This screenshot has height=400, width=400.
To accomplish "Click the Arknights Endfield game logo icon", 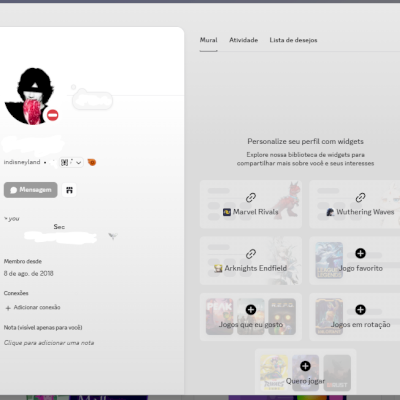I will (218, 268).
